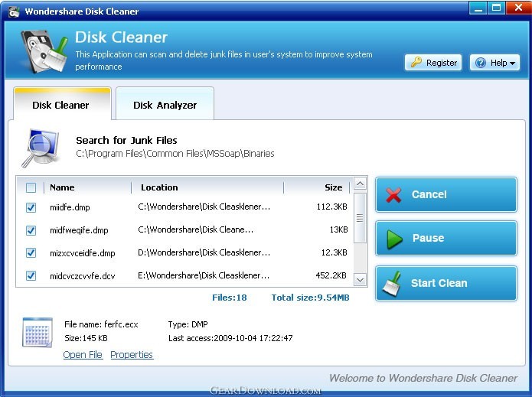Screen dimensions: 532x397
Task: Uncheck the midfweqife.dmp checkbox
Action: [31, 230]
